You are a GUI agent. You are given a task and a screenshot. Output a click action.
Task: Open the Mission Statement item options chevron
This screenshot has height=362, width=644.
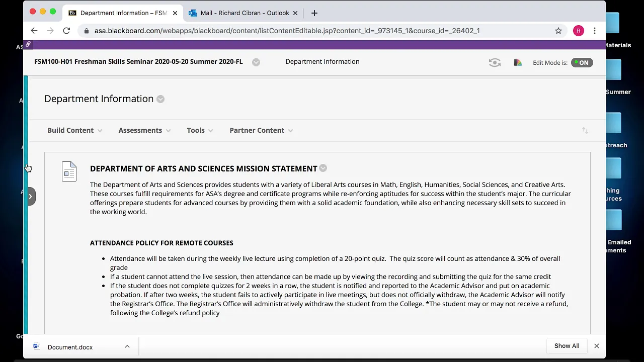[x=323, y=168]
